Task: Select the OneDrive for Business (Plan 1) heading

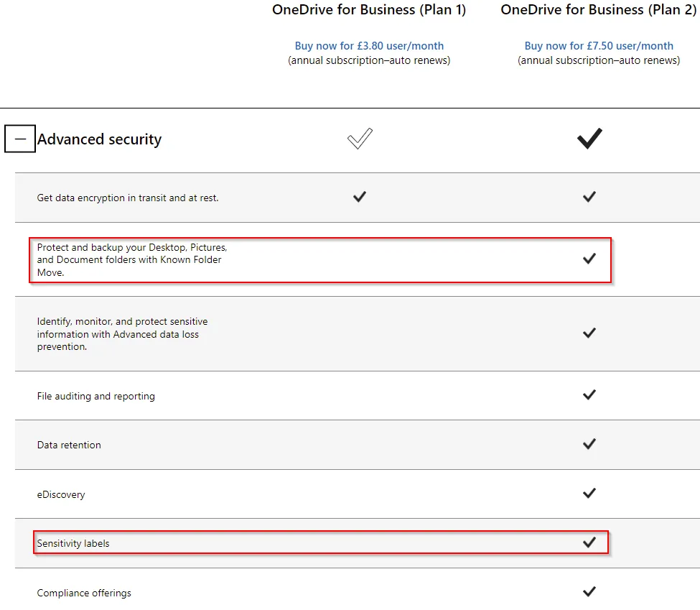Action: tap(369, 10)
